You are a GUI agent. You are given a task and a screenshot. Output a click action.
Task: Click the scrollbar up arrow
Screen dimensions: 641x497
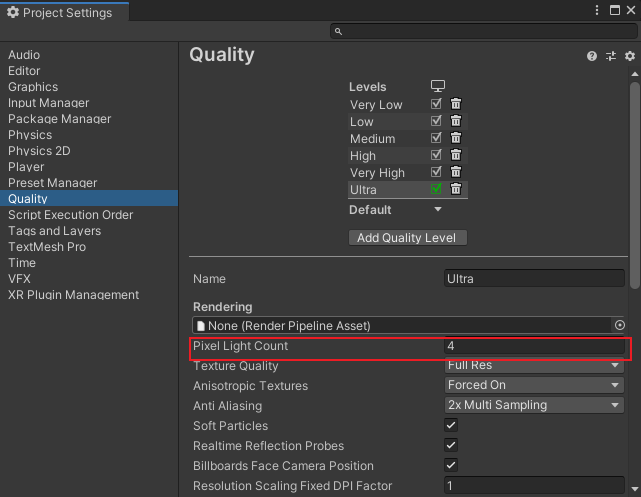[635, 74]
